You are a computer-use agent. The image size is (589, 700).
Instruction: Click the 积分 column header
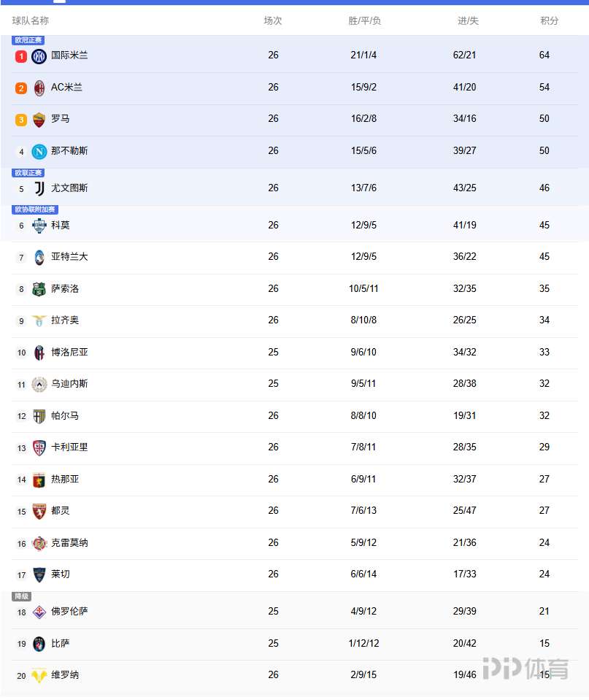(549, 20)
